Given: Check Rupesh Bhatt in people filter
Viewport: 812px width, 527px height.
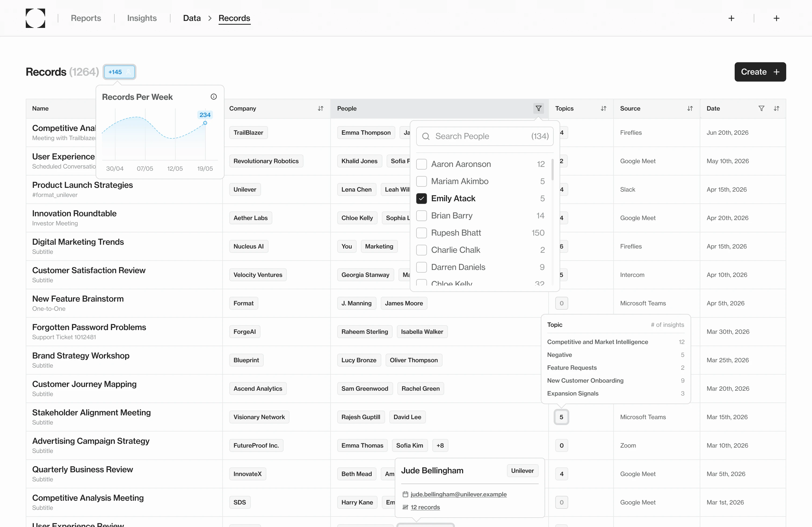Looking at the screenshot, I should pos(422,233).
